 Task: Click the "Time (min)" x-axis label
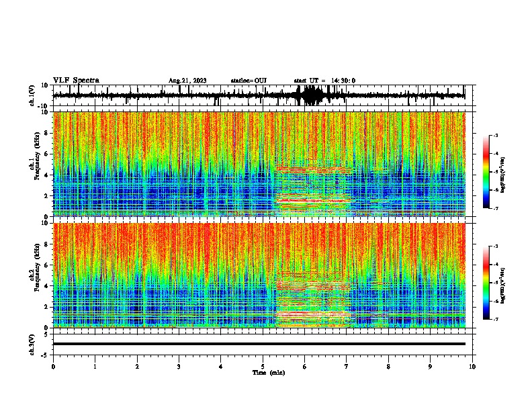tap(269, 373)
